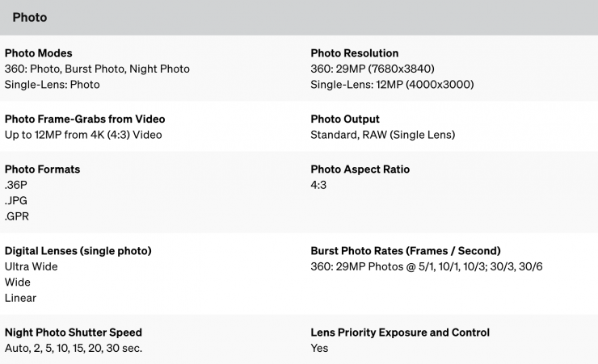The image size is (598, 364).
Task: Select the Lens Priority Exposure and Control heading
Action: 400,333
